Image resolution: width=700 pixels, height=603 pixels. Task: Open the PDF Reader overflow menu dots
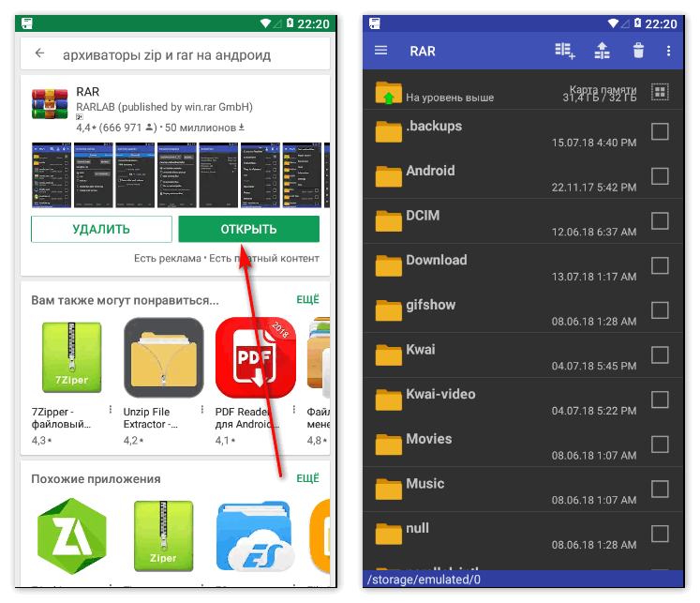coord(293,410)
